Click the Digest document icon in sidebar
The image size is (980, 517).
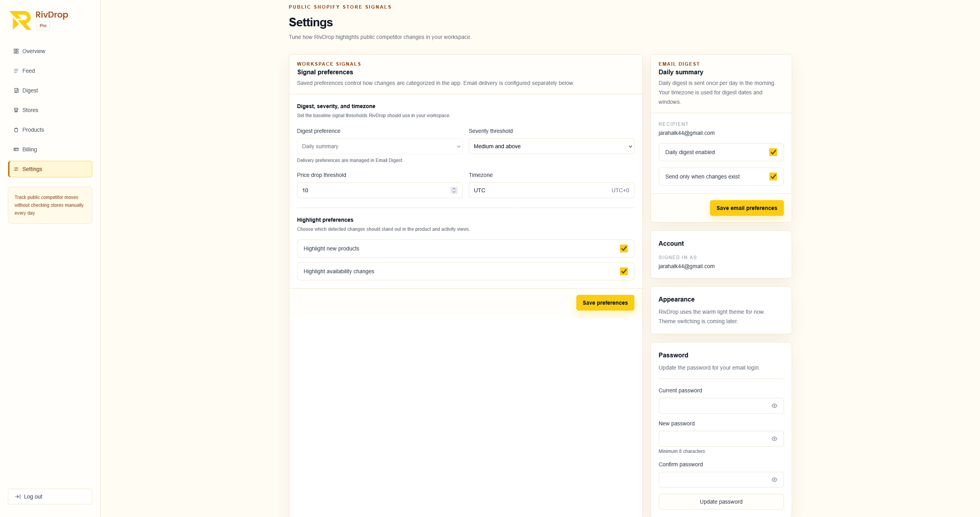pos(16,90)
